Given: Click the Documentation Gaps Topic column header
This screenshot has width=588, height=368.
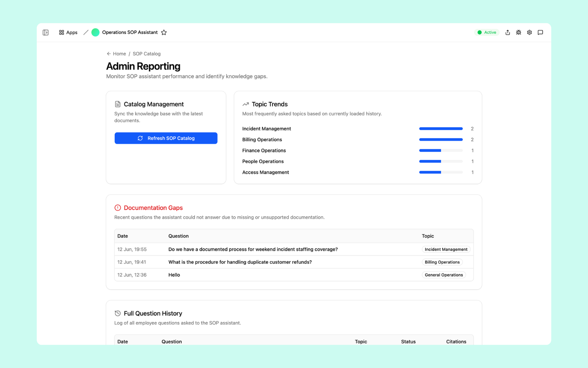Looking at the screenshot, I should [428, 236].
